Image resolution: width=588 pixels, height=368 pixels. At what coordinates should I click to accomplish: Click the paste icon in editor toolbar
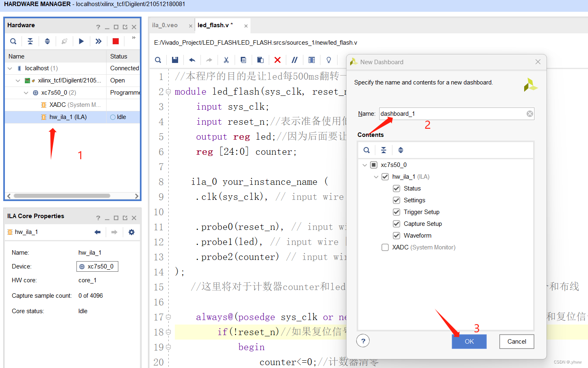260,60
